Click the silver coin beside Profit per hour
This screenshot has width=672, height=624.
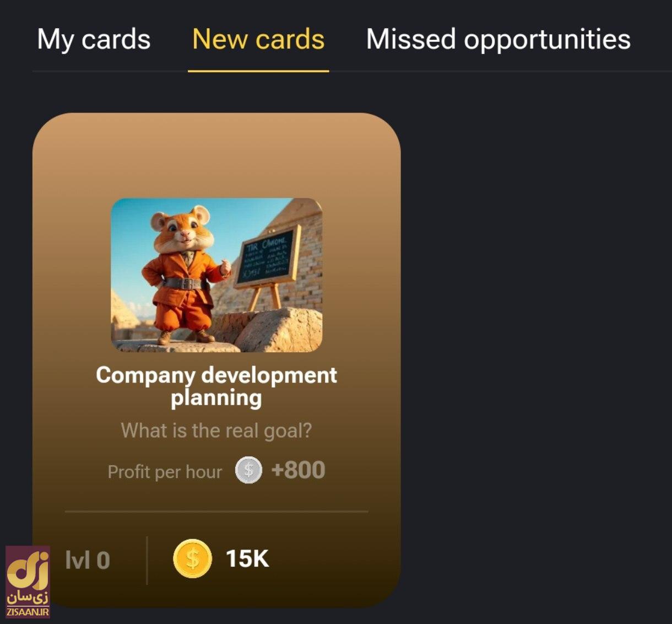[248, 470]
